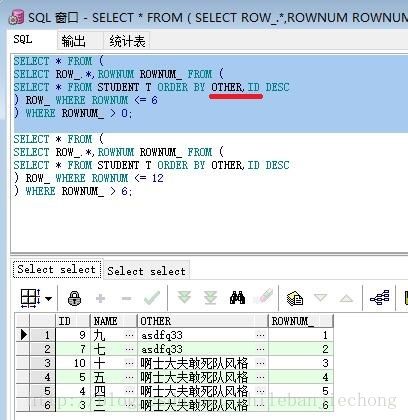This screenshot has height=420, width=408.
Task: Open ellipsis editor beside NAME 七
Action: tap(129, 349)
